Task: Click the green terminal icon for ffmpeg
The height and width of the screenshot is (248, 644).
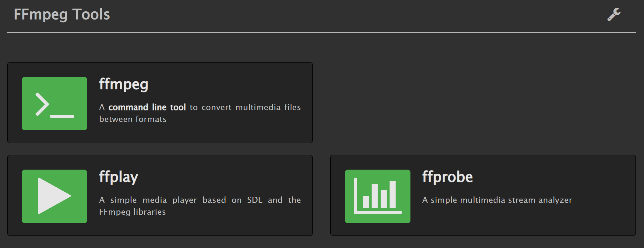Action: click(54, 104)
